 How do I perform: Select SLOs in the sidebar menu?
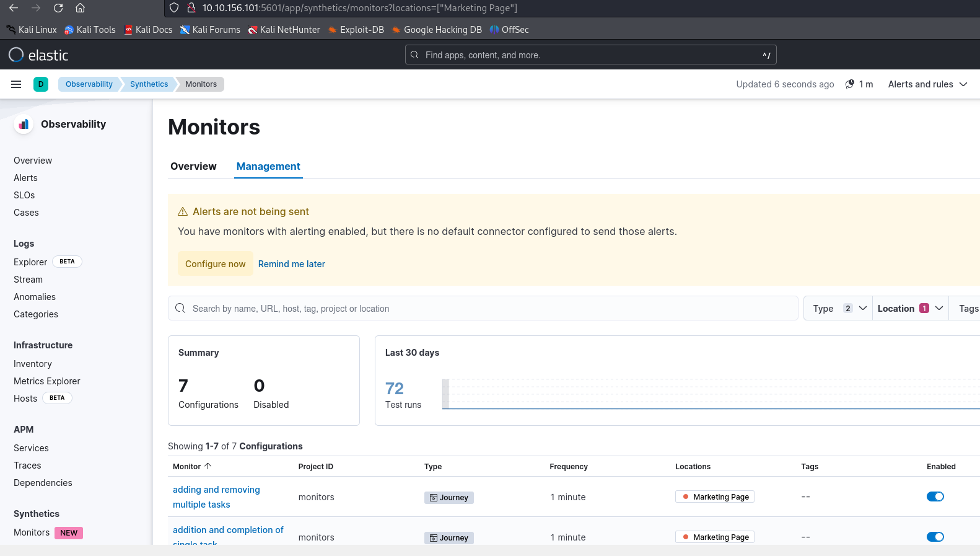click(24, 195)
